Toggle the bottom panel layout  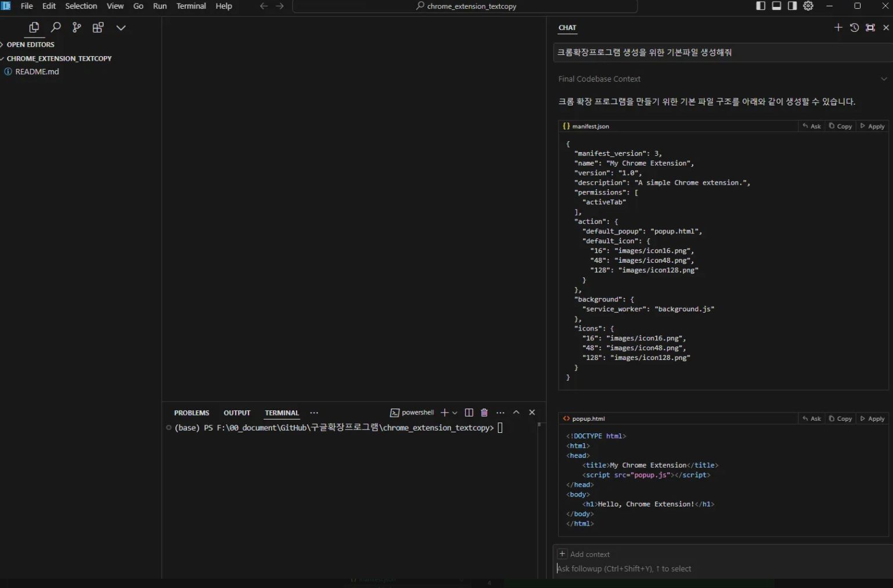777,6
